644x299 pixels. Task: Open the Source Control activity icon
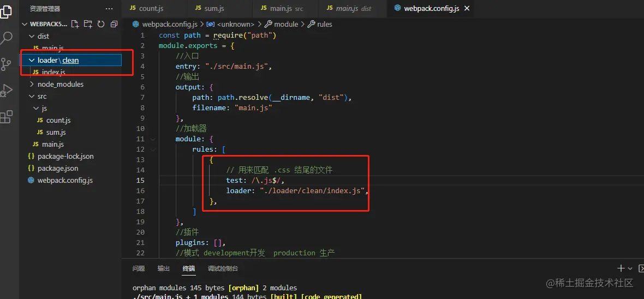pyautogui.click(x=6, y=64)
